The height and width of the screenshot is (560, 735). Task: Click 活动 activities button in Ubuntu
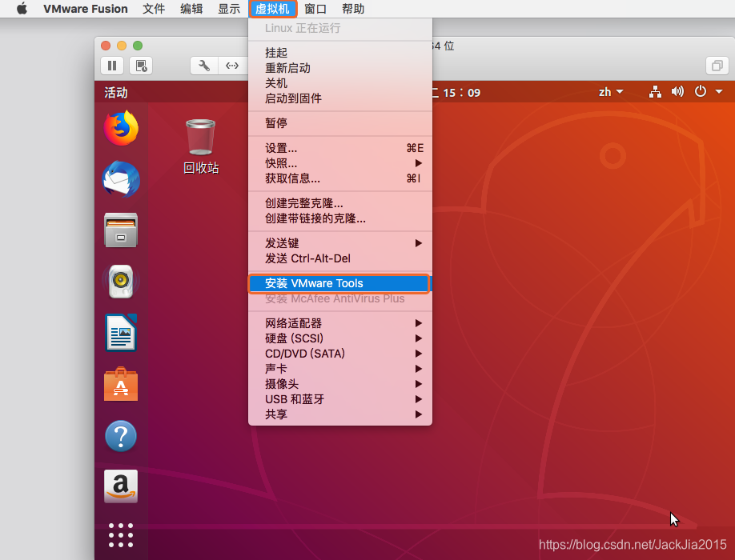click(x=116, y=92)
